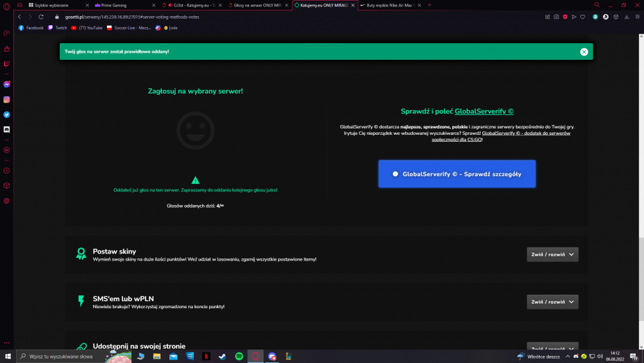Viewport: 644px width, 363px height.
Task: Open Facebook bookmark
Action: [31, 28]
